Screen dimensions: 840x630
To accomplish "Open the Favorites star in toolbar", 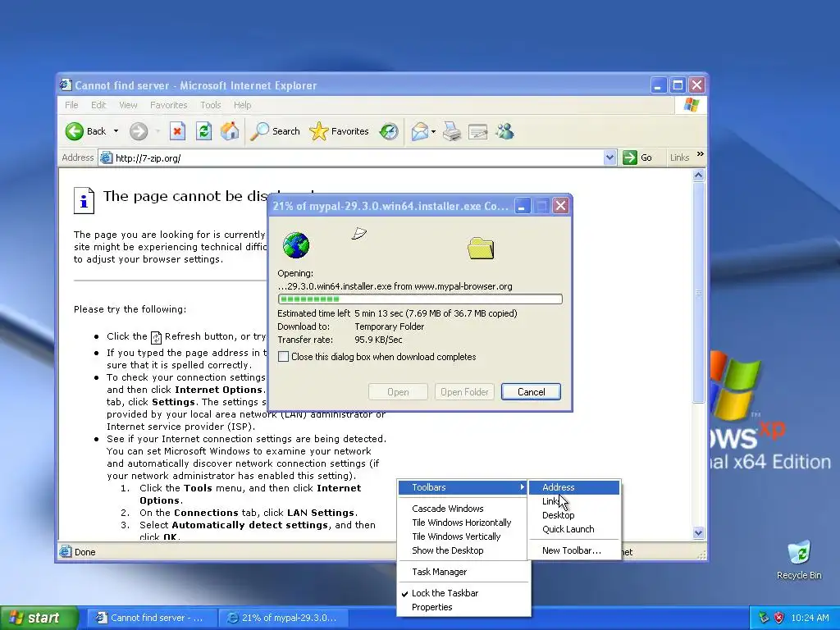I will point(339,131).
